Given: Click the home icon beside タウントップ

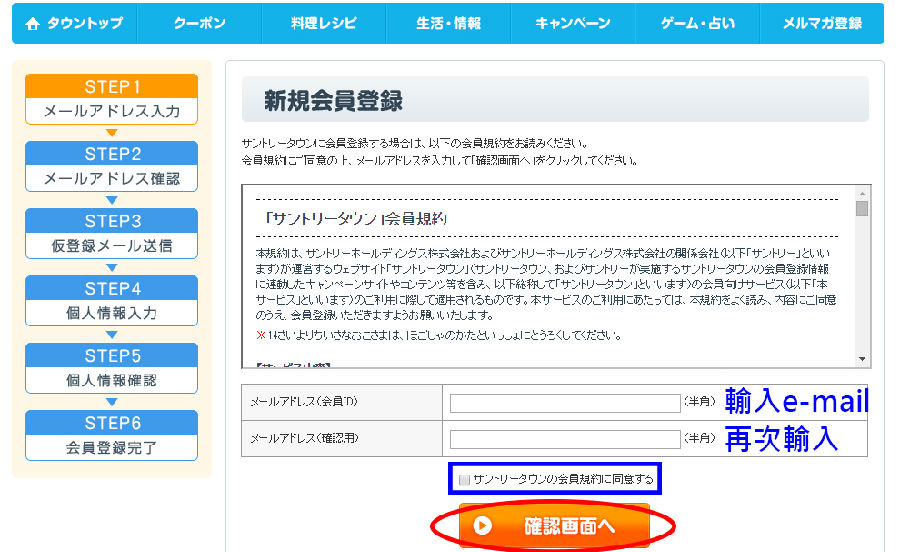Looking at the screenshot, I should (x=33, y=24).
